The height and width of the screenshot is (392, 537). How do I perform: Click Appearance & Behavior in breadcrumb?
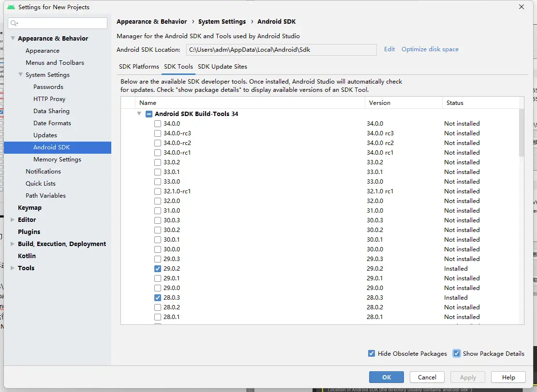pos(152,22)
